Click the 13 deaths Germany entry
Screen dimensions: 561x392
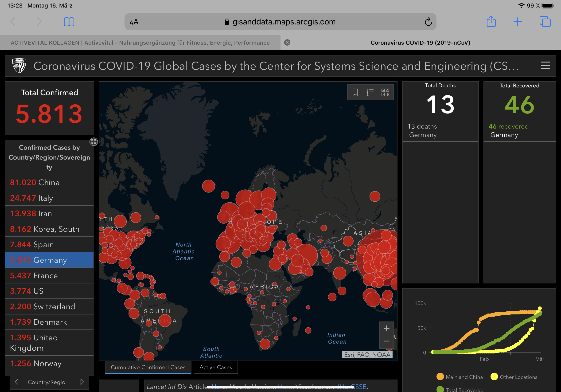440,130
